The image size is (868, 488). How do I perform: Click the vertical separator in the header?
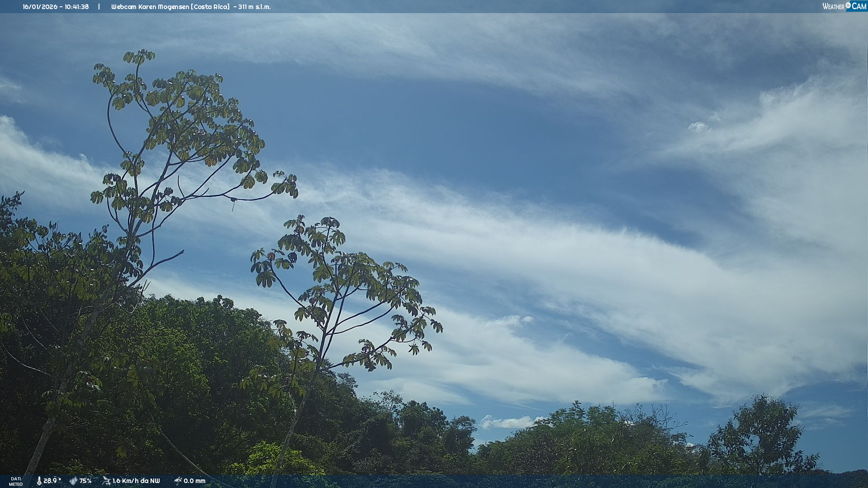(x=99, y=7)
